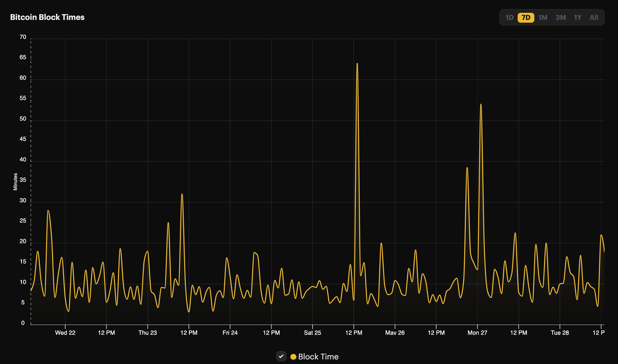Click the Minutes y-axis label
This screenshot has height=364, width=618.
15,182
